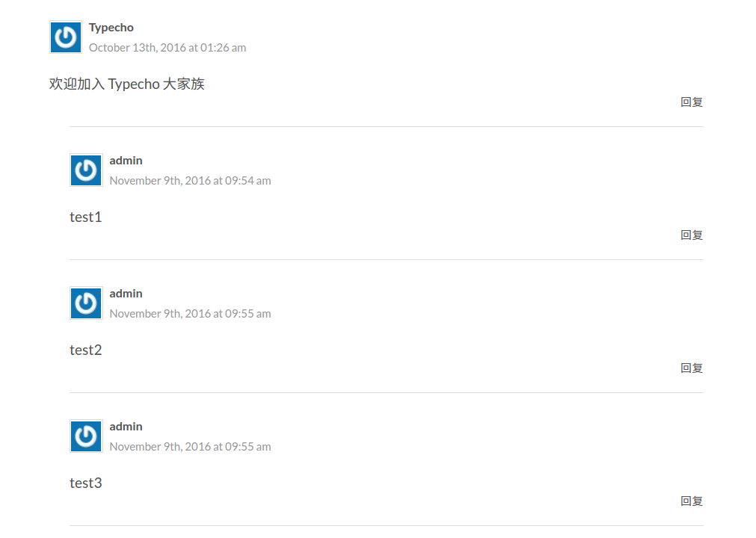
Task: Open timestamp permalink above test2 comment
Action: pos(190,314)
